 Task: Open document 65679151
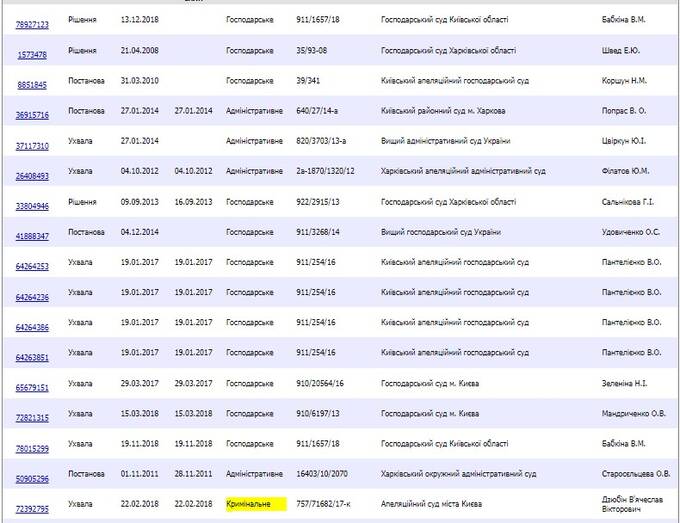[x=32, y=387]
